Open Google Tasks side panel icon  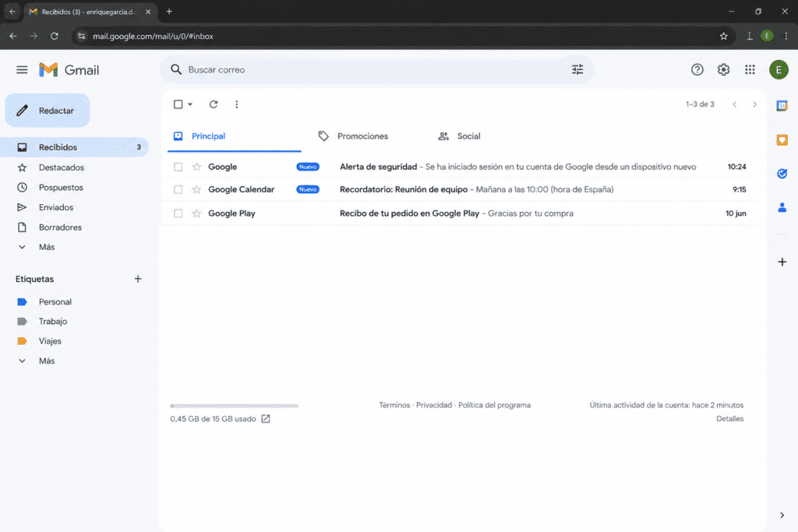click(x=782, y=174)
